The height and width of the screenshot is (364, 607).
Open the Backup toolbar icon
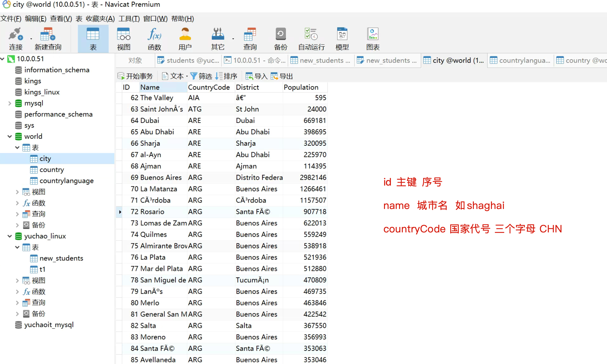tap(280, 34)
